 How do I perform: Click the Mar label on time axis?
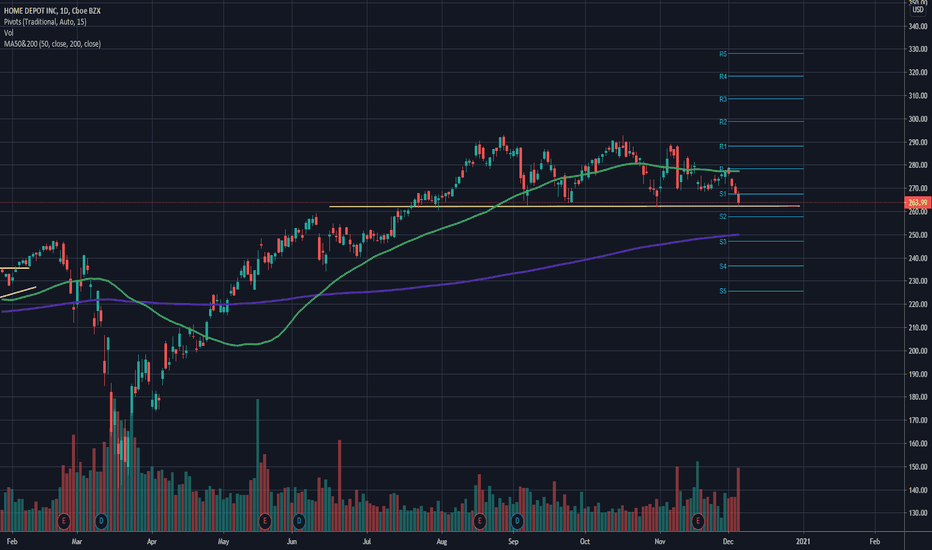(x=76, y=542)
